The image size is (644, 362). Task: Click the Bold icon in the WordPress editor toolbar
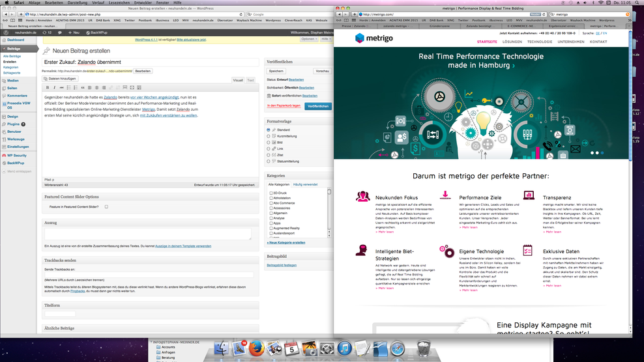(48, 87)
